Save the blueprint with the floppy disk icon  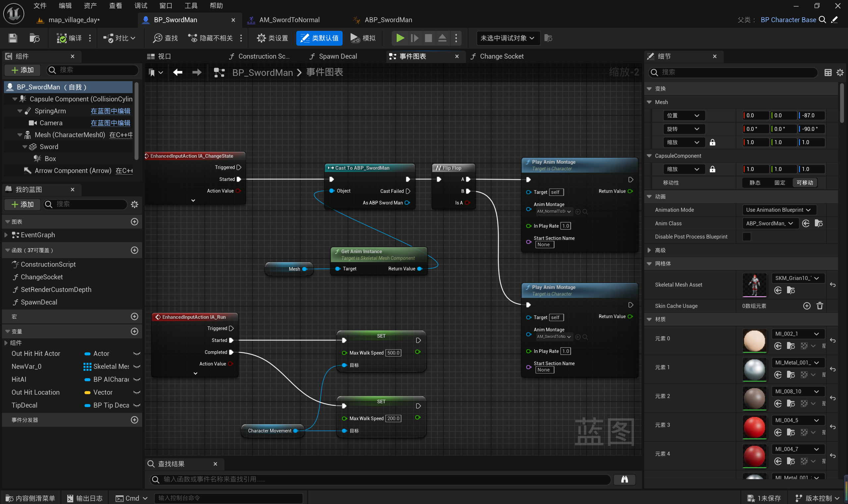pyautogui.click(x=13, y=38)
